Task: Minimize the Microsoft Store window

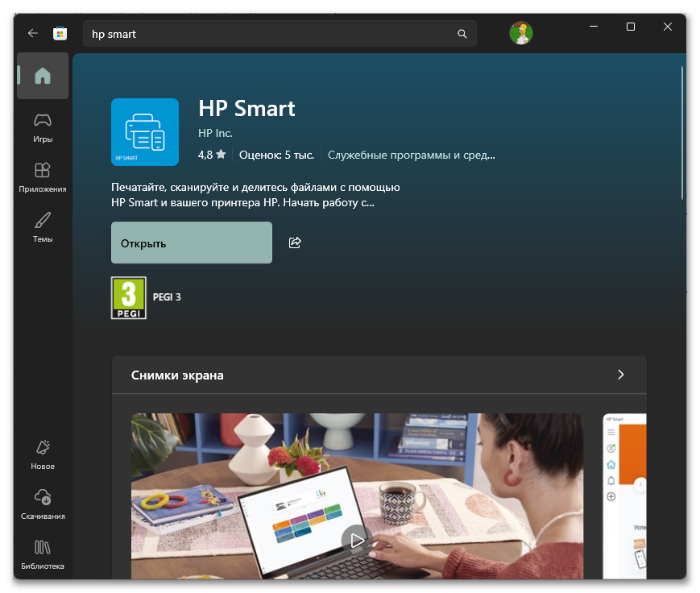Action: point(594,27)
